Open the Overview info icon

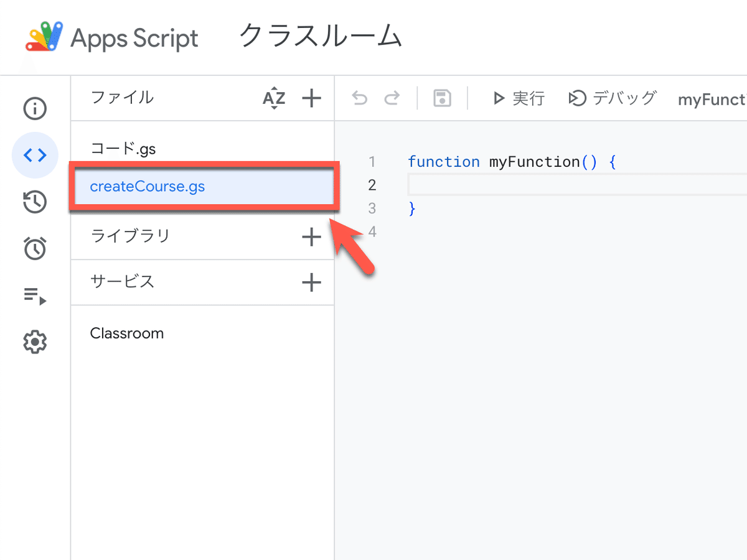pos(35,109)
